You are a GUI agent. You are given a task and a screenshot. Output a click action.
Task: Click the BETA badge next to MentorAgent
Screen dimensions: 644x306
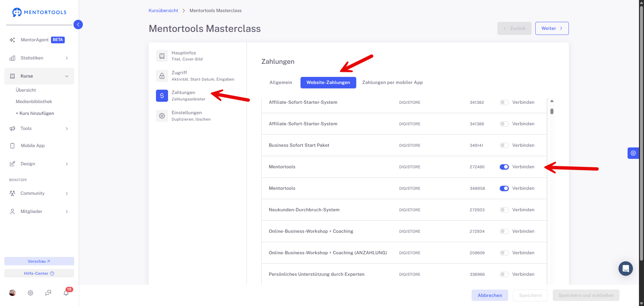[x=58, y=40]
